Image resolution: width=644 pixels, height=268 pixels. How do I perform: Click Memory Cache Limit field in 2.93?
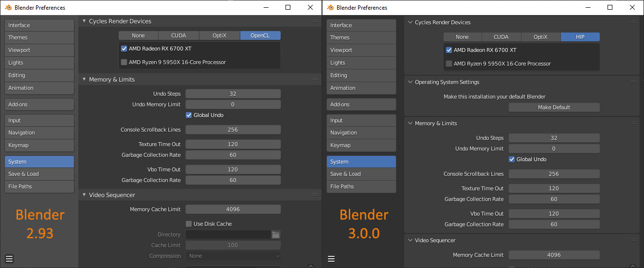(233, 209)
